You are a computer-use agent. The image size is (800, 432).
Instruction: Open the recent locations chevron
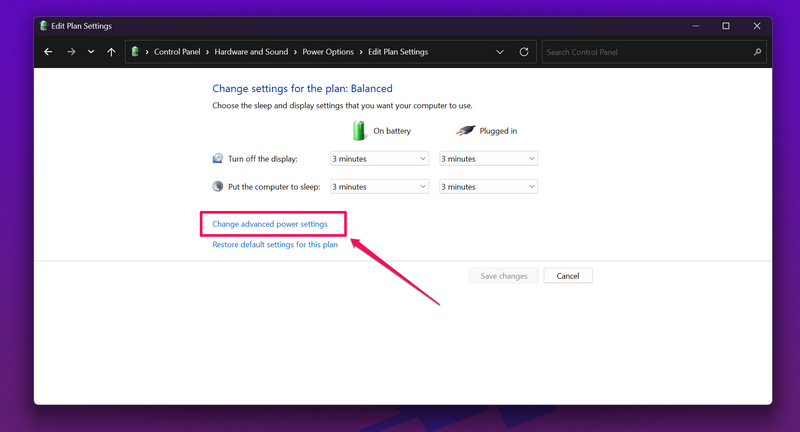91,52
